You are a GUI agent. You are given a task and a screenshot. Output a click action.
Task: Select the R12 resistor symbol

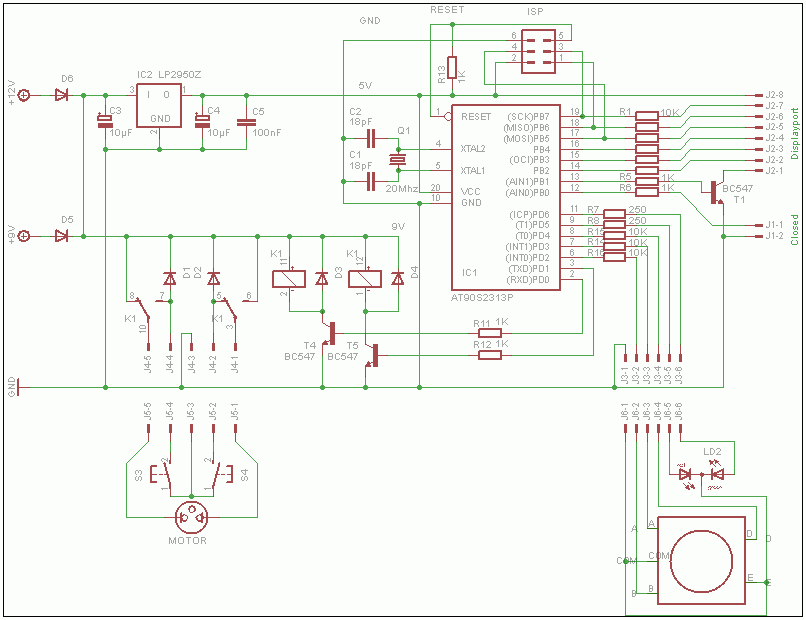[489, 355]
